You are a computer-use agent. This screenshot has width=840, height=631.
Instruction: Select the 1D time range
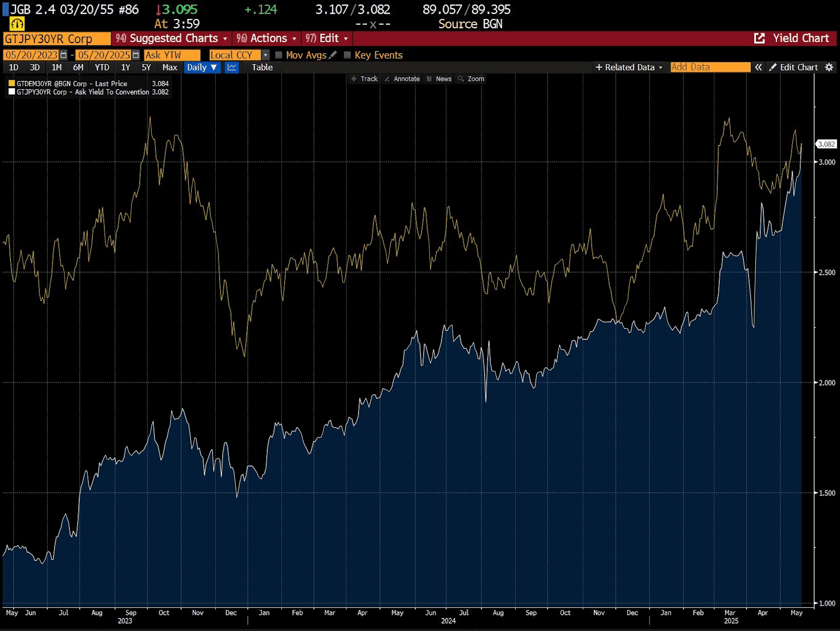[14, 67]
